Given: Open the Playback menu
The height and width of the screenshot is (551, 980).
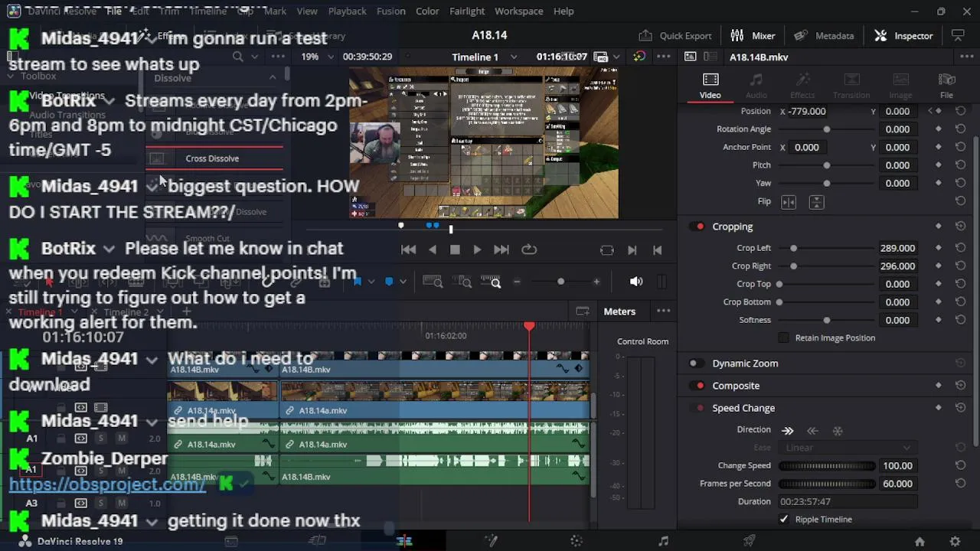Looking at the screenshot, I should pyautogui.click(x=347, y=11).
